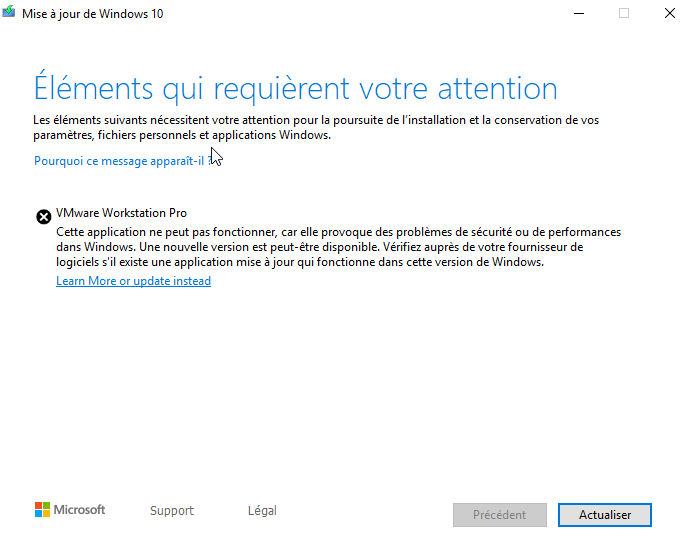Click the 'Éléments qui requièrent votre attention' heading
This screenshot has width=681, height=541.
(x=296, y=89)
